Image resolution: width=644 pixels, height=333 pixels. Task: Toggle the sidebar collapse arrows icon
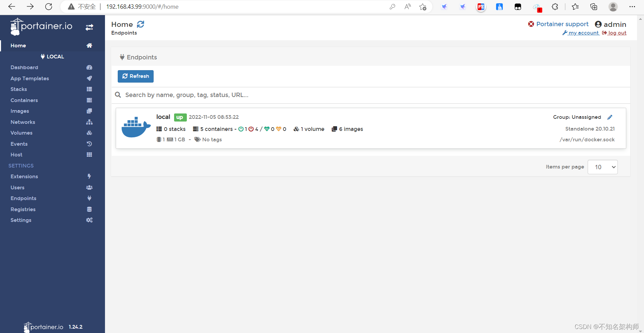coord(89,28)
